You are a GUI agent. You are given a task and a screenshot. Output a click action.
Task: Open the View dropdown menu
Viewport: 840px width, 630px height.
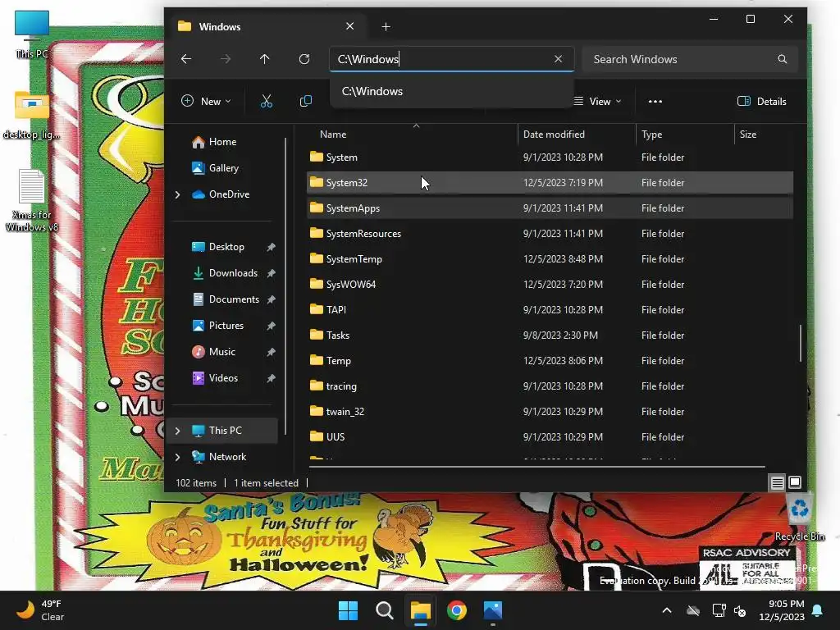pyautogui.click(x=597, y=101)
